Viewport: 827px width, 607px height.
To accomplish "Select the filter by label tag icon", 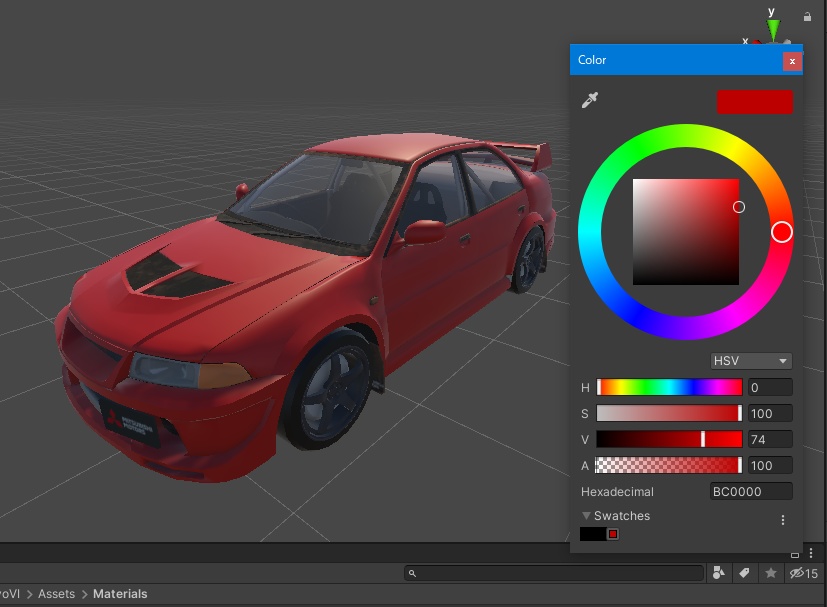I will (x=745, y=572).
